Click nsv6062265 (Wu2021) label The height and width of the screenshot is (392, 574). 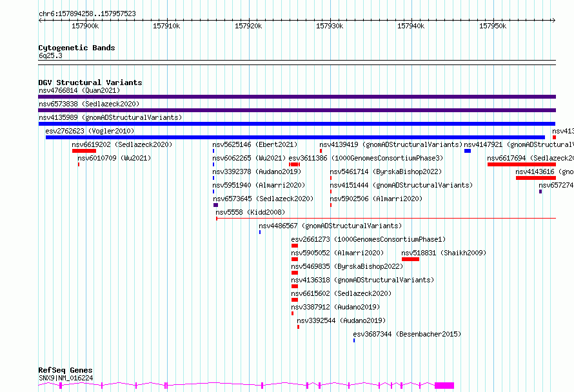[x=249, y=158]
